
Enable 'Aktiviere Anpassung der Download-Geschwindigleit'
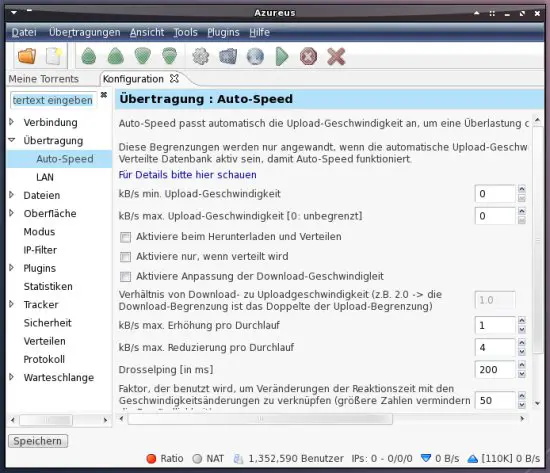pos(125,277)
